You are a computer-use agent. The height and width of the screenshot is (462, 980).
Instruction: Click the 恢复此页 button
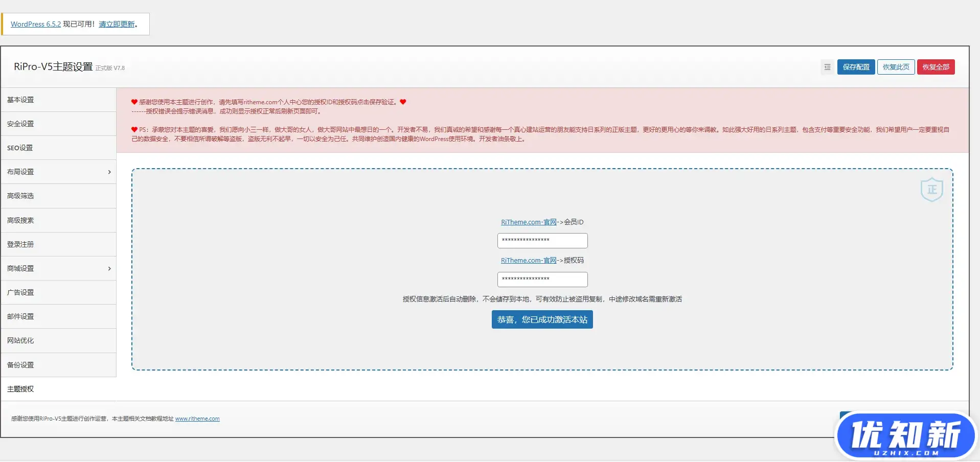896,67
